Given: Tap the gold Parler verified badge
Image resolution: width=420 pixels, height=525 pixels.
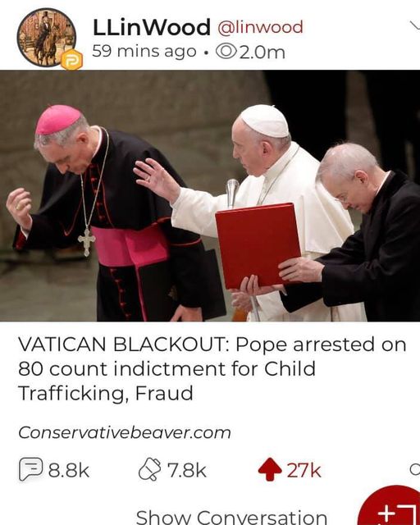Looking at the screenshot, I should click(x=72, y=60).
